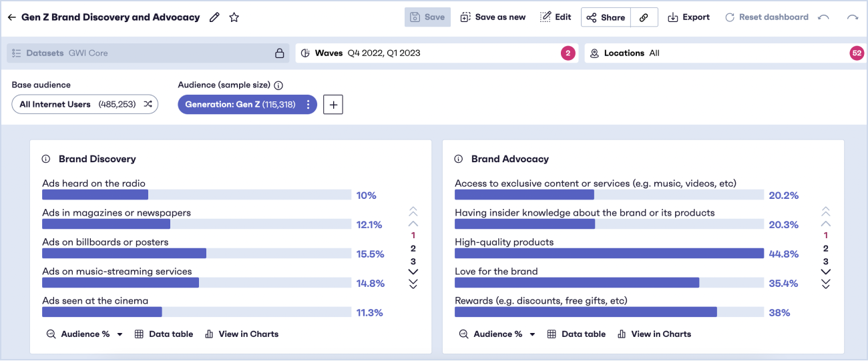
Task: Click the Share button
Action: pos(606,17)
